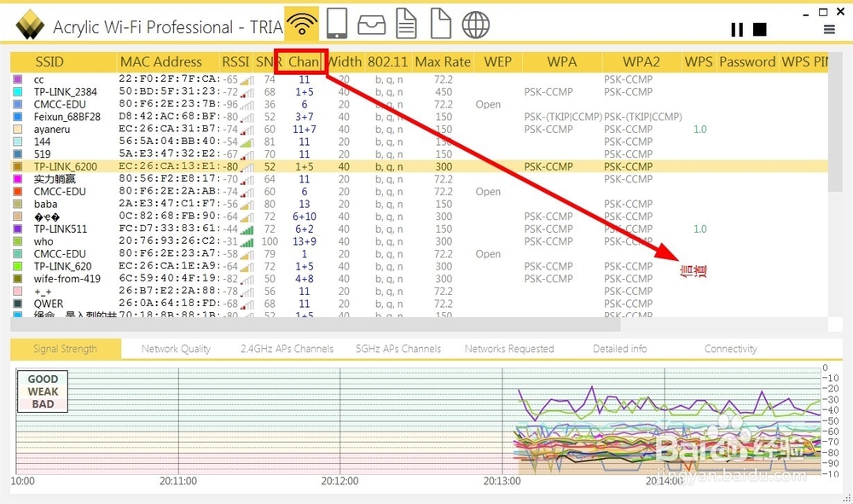Click the Acrylic diamond logo icon

point(30,25)
